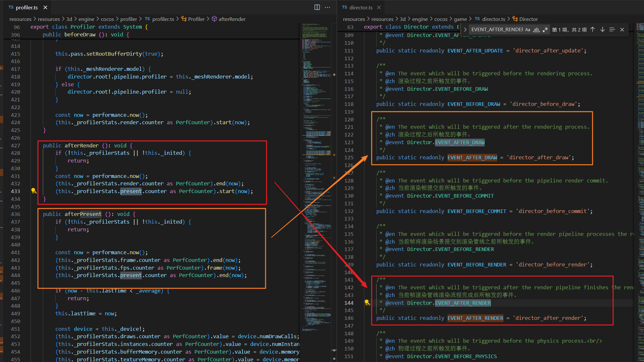Go to previous find match
This screenshot has width=644, height=362.
click(593, 30)
